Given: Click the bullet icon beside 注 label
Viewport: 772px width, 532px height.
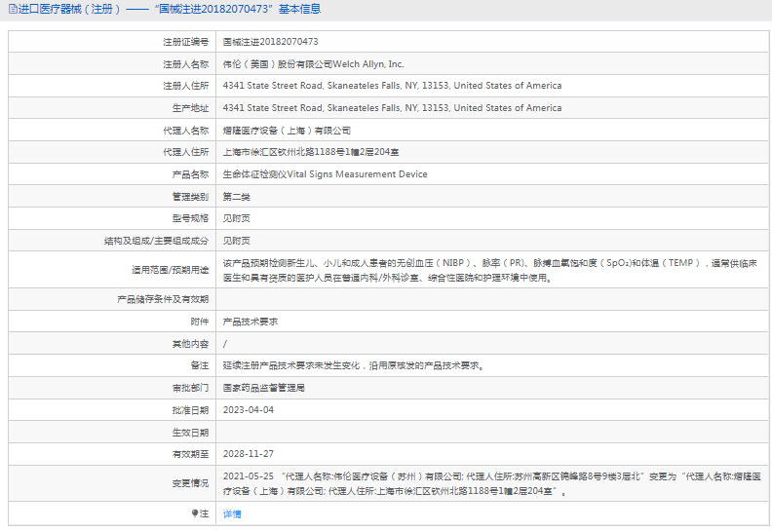Looking at the screenshot, I should pyautogui.click(x=195, y=513).
